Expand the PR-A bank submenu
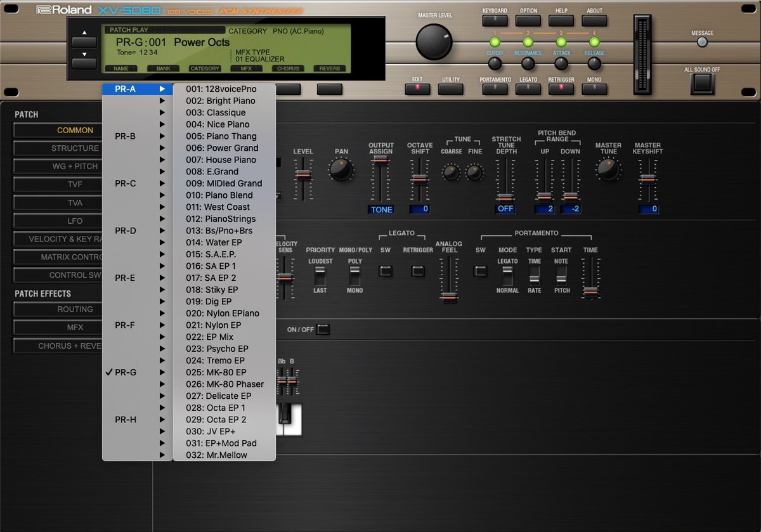 (x=137, y=89)
